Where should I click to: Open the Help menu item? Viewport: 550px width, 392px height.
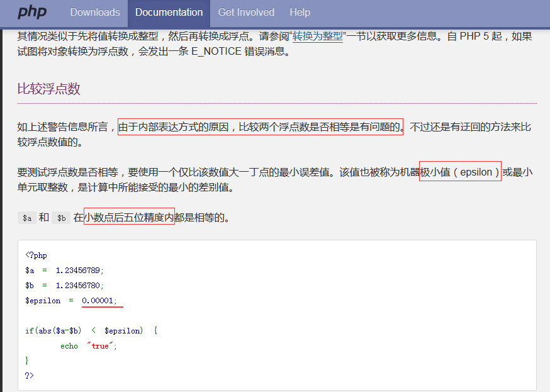(300, 13)
